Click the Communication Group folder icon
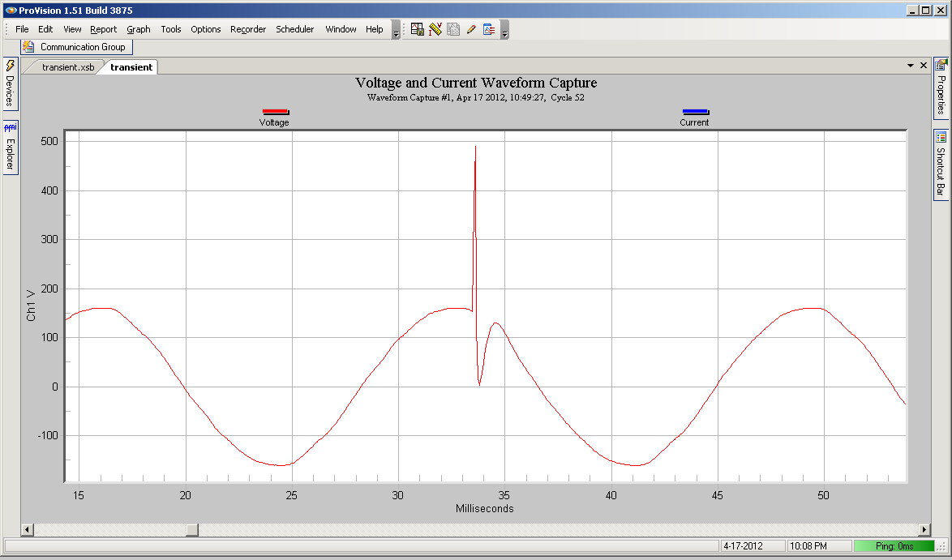The width and height of the screenshot is (952, 560). pos(28,47)
